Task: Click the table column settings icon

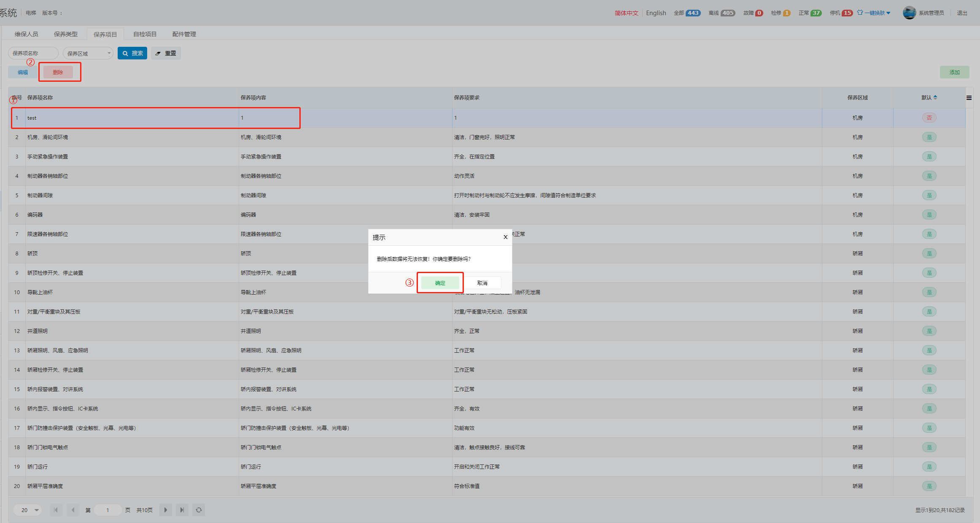Action: [x=969, y=98]
